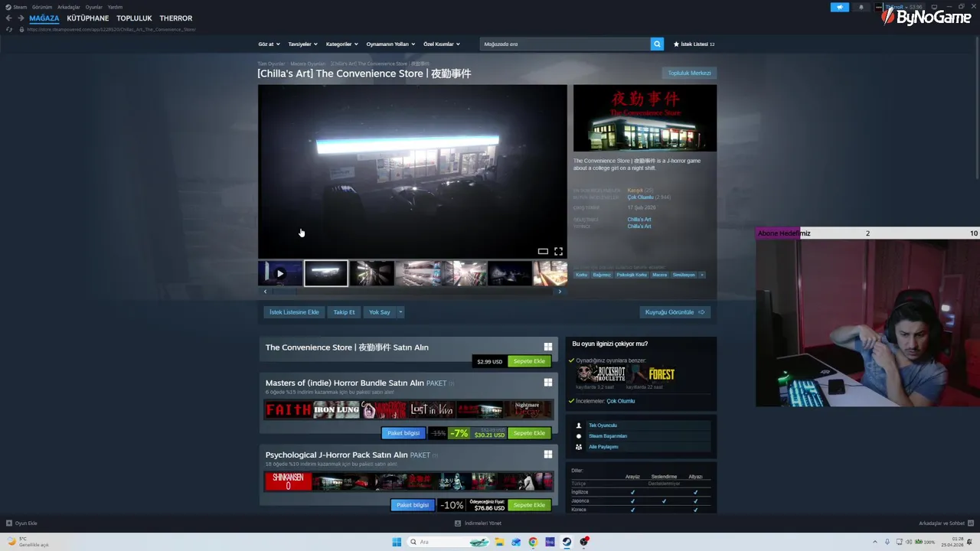This screenshot has width=980, height=551.
Task: Click the Simülasyon tag
Action: point(684,275)
